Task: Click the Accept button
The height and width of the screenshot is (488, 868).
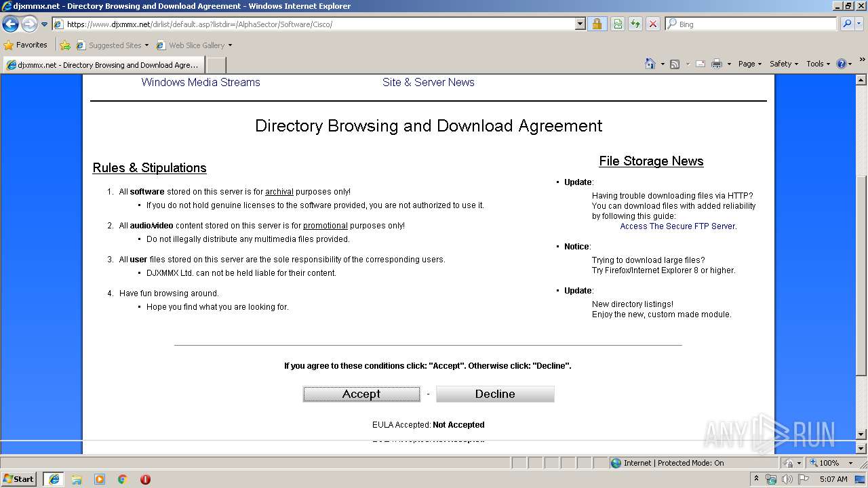Action: click(x=361, y=394)
